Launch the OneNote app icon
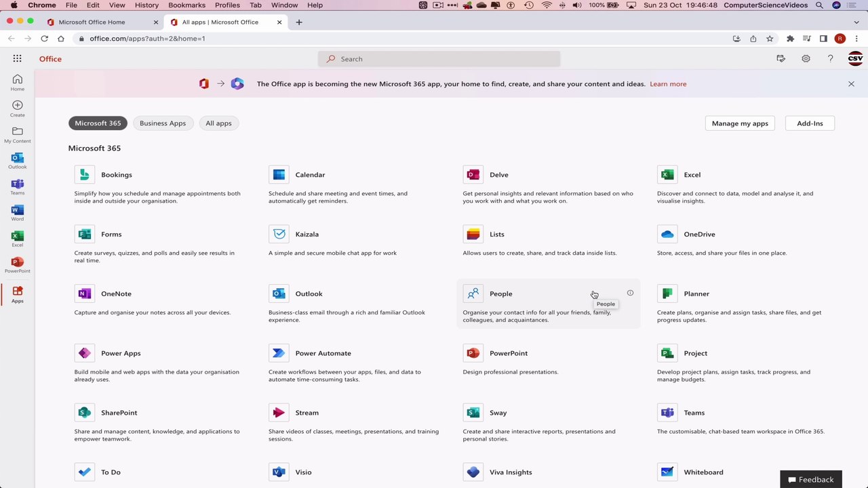The image size is (868, 488). (84, 293)
